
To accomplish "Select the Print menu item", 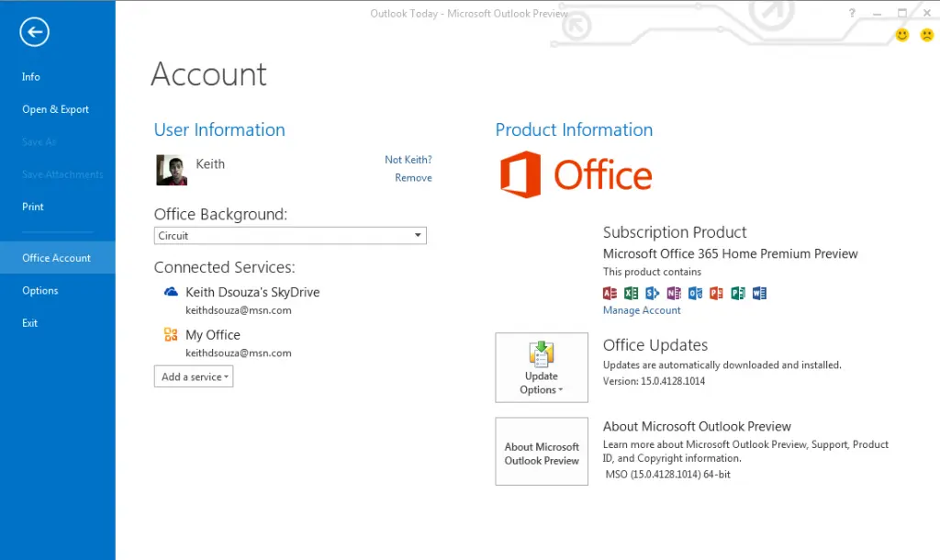I will point(33,207).
